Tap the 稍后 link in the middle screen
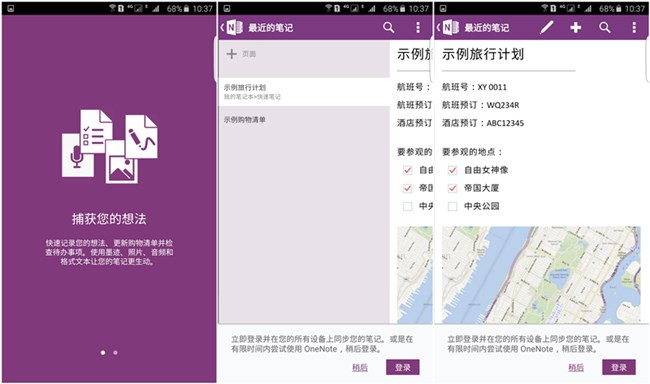The image size is (650, 384). click(359, 367)
